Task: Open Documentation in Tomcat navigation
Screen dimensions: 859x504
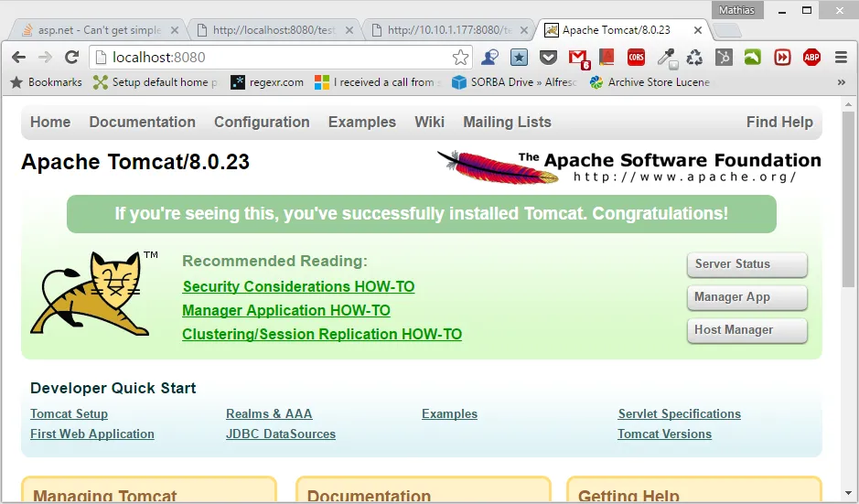Action: 143,123
